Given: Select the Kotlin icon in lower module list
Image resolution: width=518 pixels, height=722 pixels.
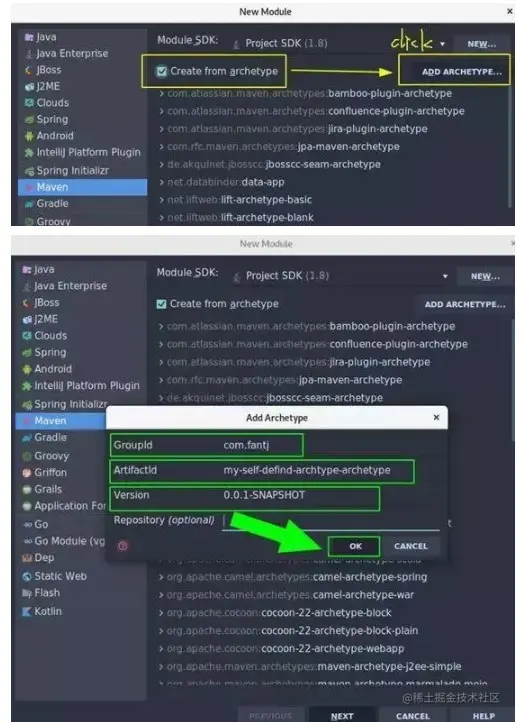Looking at the screenshot, I should click(x=27, y=611).
